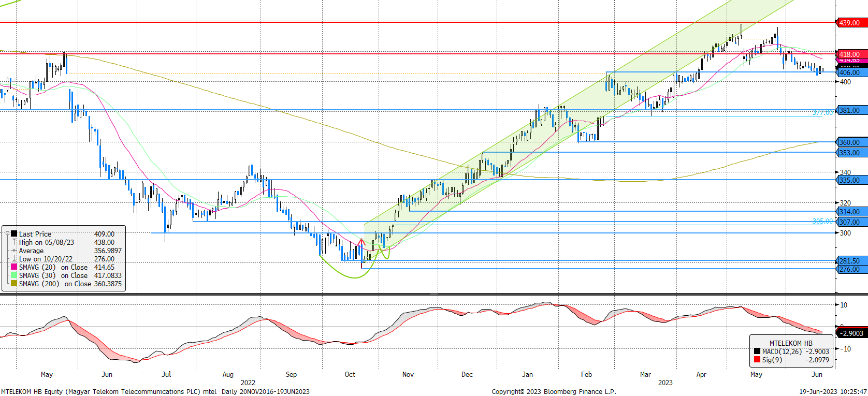Image resolution: width=868 pixels, height=396 pixels.
Task: Click the blue 353.00 price level tag
Action: tap(852, 153)
